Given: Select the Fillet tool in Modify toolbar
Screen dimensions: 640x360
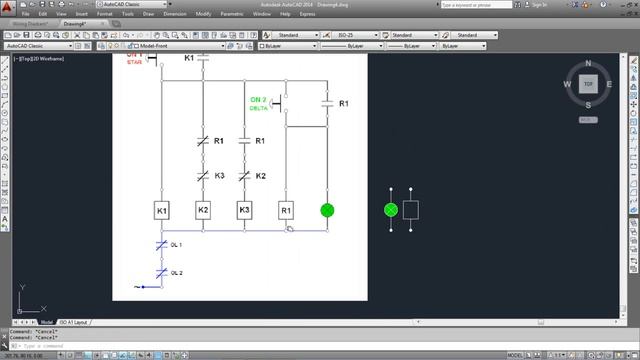Looking at the screenshot, I should [633, 193].
